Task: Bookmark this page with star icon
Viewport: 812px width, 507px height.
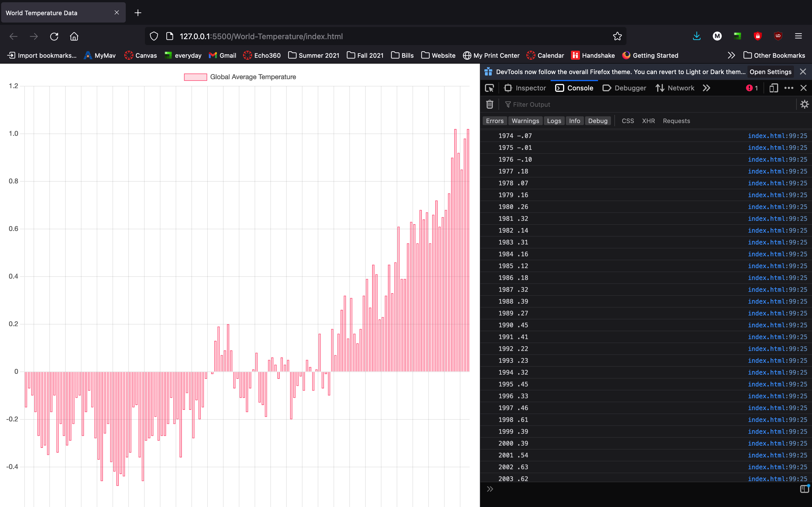Action: pyautogui.click(x=617, y=36)
